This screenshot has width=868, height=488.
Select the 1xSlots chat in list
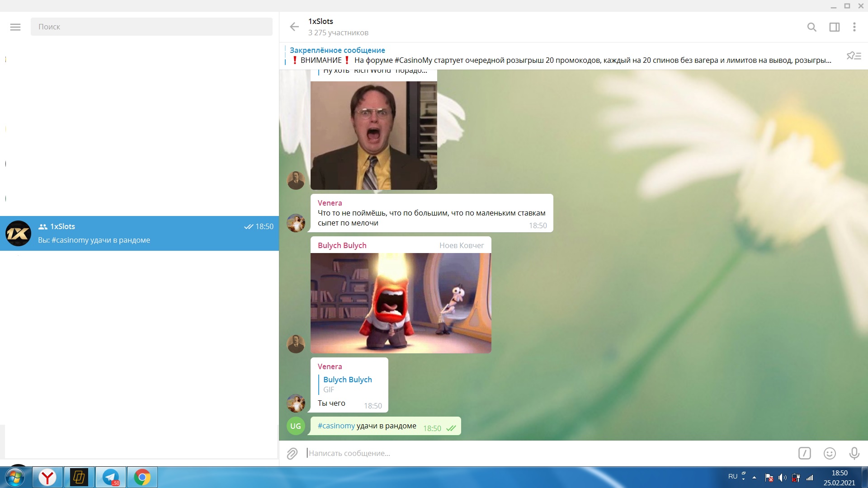[139, 233]
